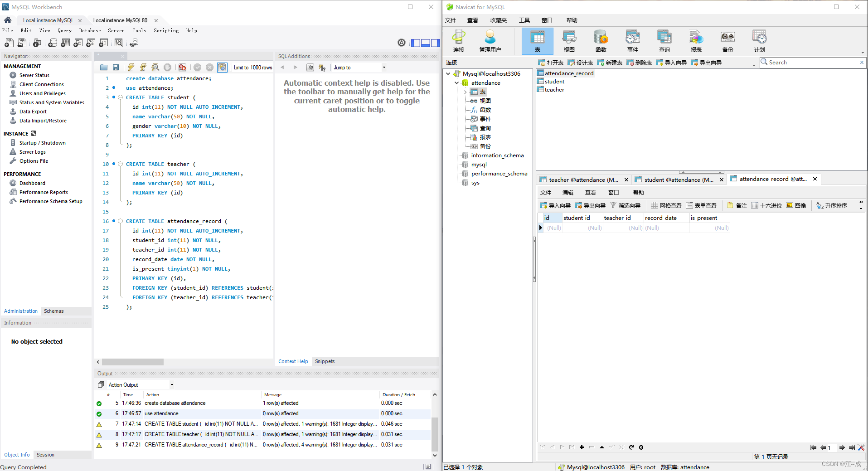Open Navicat 管理用户 manage users
868x471 pixels.
pyautogui.click(x=490, y=41)
